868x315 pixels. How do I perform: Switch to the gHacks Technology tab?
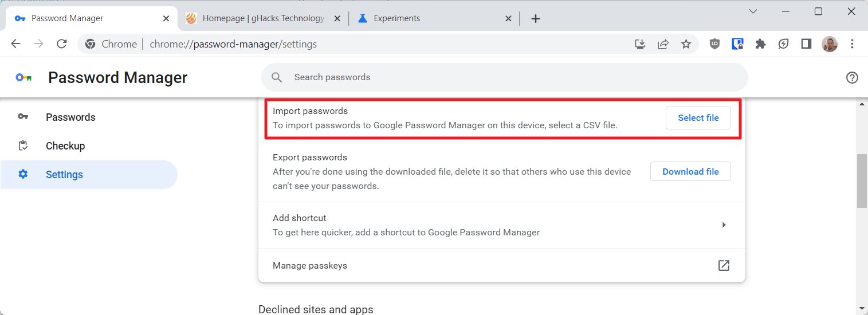(262, 18)
